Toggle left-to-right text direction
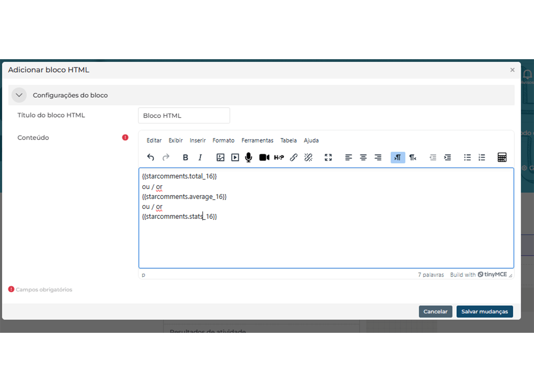The height and width of the screenshot is (392, 534). [x=398, y=157]
